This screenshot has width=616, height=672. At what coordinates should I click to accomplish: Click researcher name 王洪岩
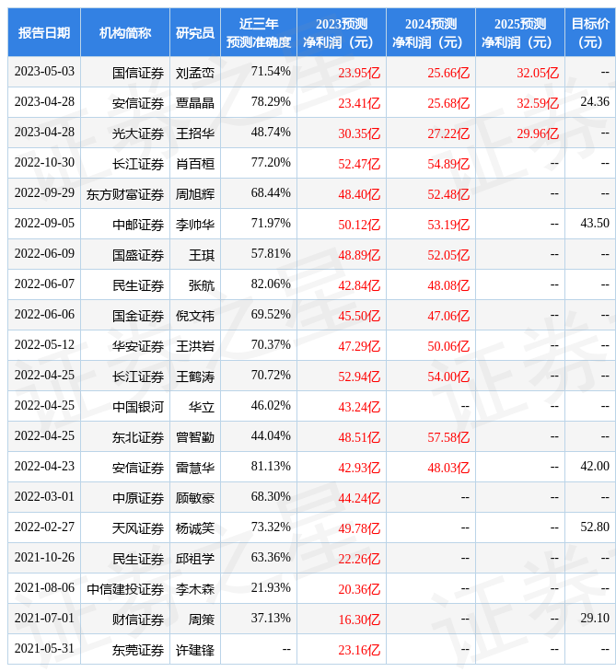click(x=195, y=346)
